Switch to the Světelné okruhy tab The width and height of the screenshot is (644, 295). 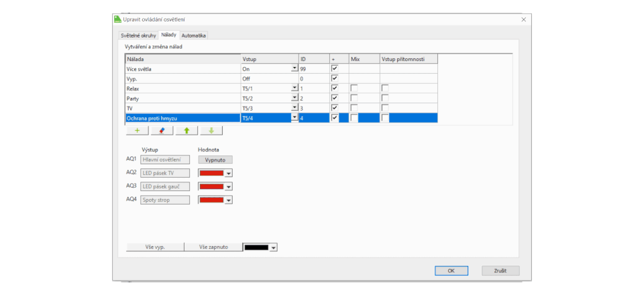[x=137, y=35]
